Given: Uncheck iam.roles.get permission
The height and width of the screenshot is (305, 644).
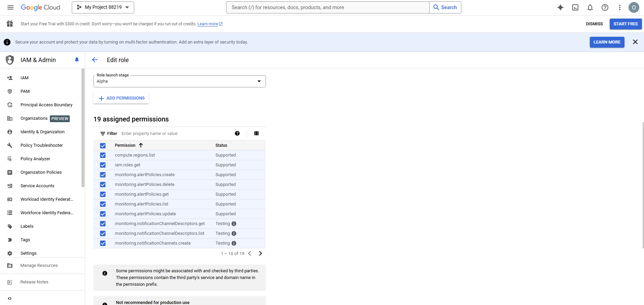Looking at the screenshot, I should coord(103,165).
